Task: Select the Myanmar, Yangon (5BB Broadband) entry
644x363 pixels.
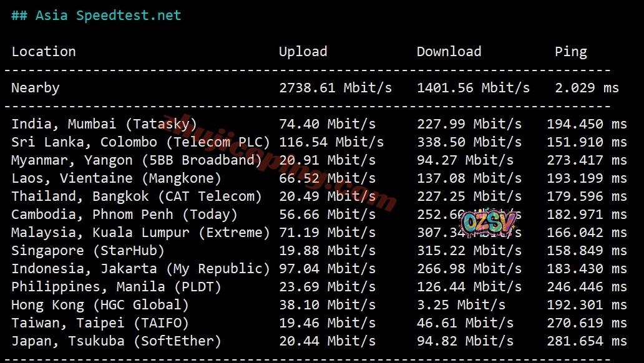Action: click(137, 160)
